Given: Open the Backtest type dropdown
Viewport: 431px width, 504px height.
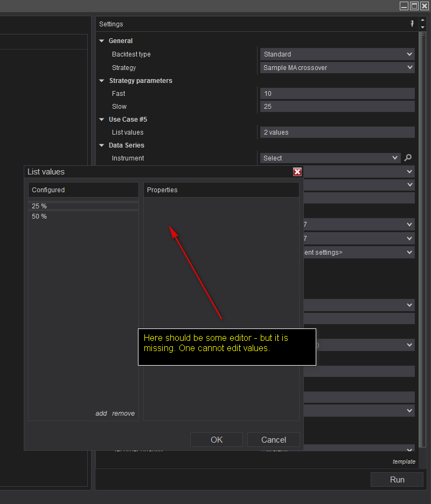Looking at the screenshot, I should 337,54.
